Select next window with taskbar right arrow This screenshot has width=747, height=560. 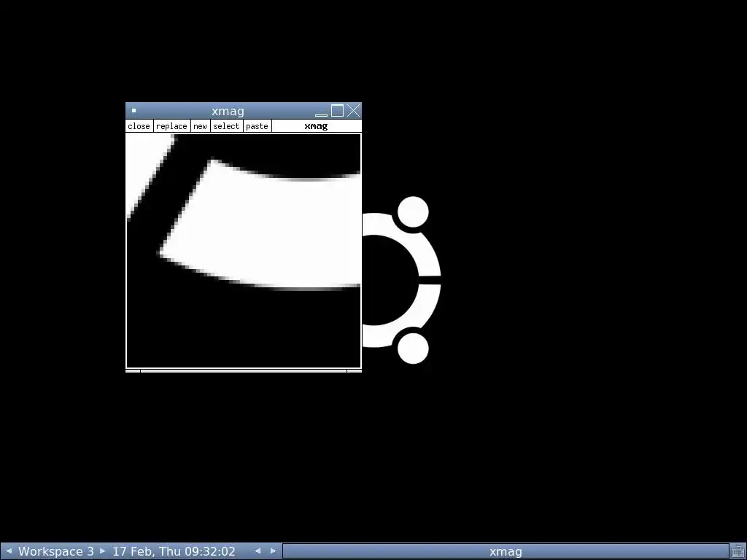pos(274,551)
